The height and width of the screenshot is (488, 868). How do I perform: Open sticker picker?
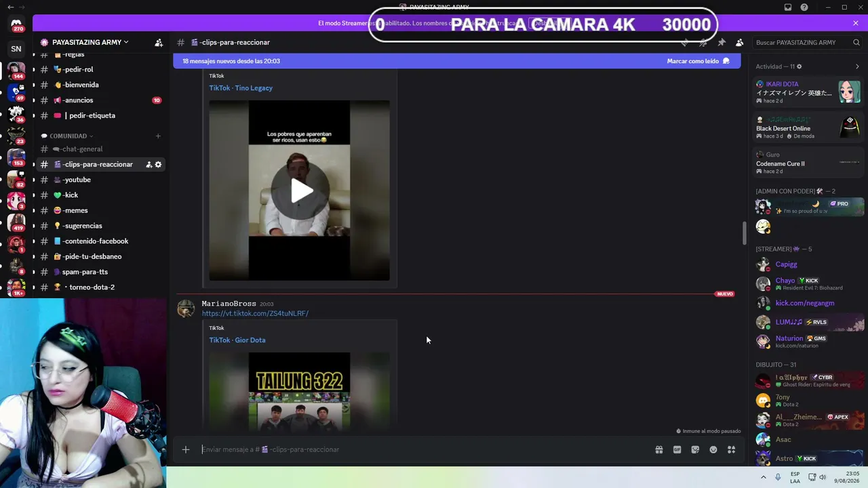(695, 449)
